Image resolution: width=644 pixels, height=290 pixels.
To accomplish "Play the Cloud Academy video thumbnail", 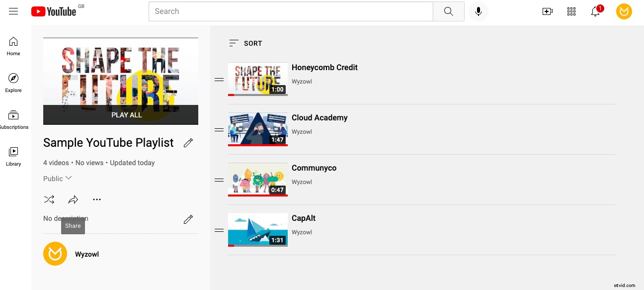I will (257, 129).
